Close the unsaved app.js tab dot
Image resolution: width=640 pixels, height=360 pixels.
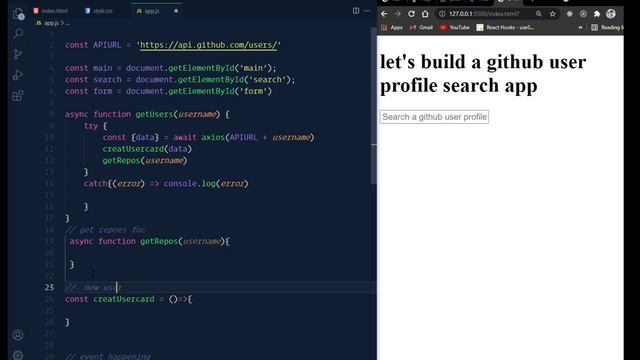click(x=176, y=11)
